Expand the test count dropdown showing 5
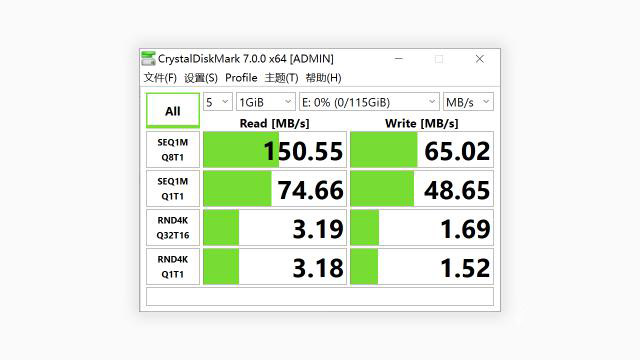Image resolution: width=640 pixels, height=360 pixels. (218, 102)
